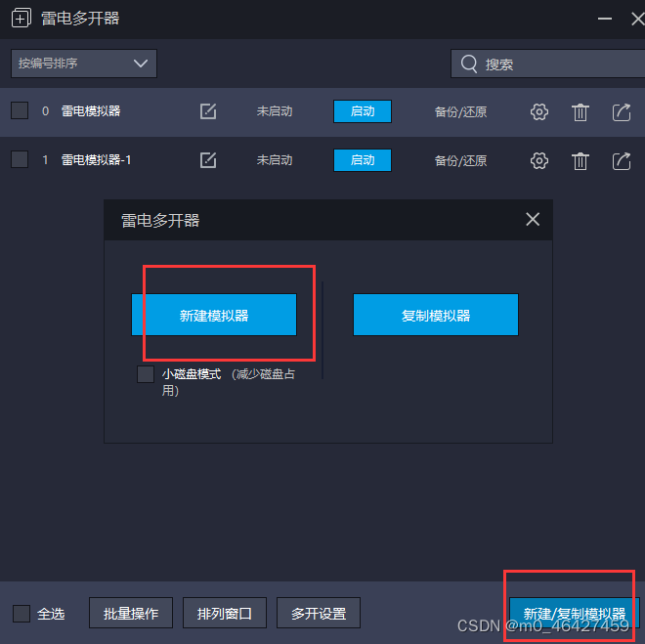Image resolution: width=645 pixels, height=644 pixels.
Task: Open the 按编号排序 sort dropdown
Action: pos(84,64)
